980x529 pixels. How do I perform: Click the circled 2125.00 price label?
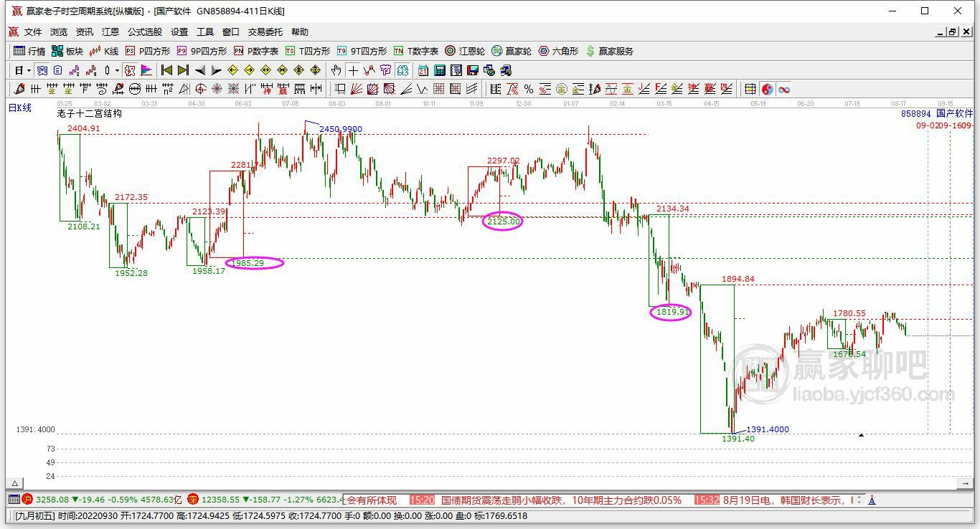[503, 221]
